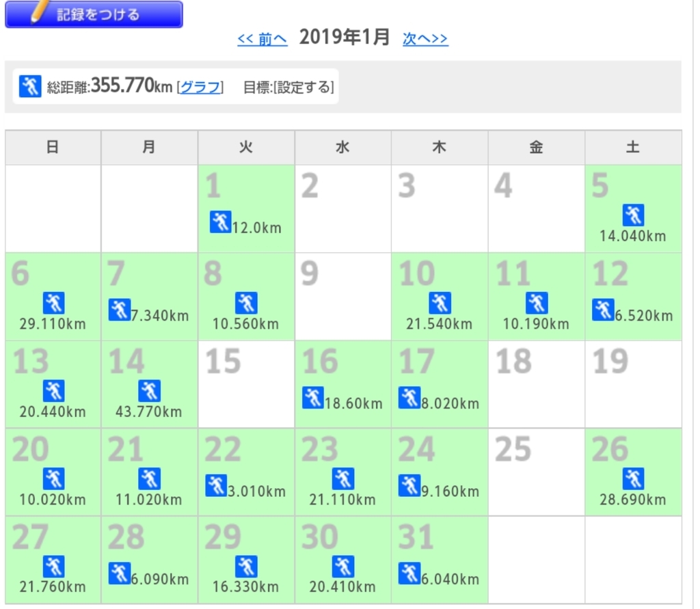Click the running icon on January 13
The height and width of the screenshot is (609, 700).
coord(53,391)
